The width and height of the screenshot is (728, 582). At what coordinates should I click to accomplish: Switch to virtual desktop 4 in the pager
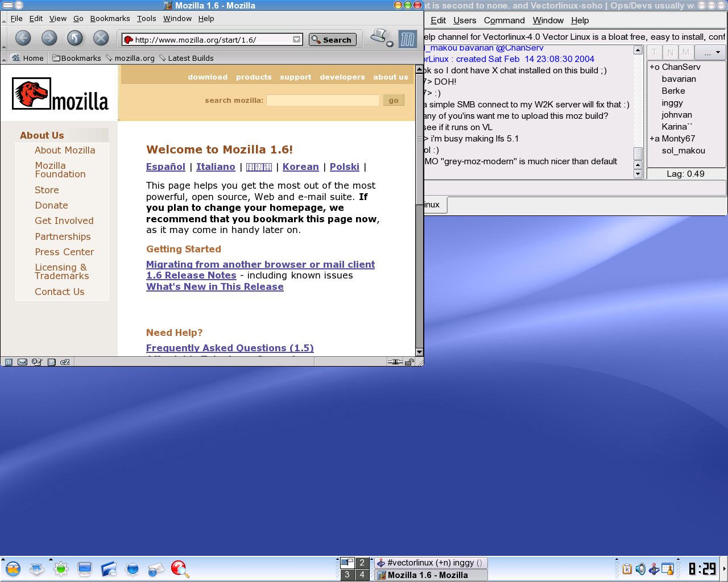pos(362,575)
